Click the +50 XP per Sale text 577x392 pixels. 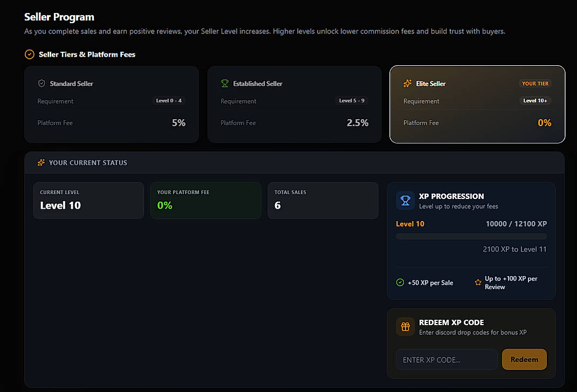click(x=430, y=283)
